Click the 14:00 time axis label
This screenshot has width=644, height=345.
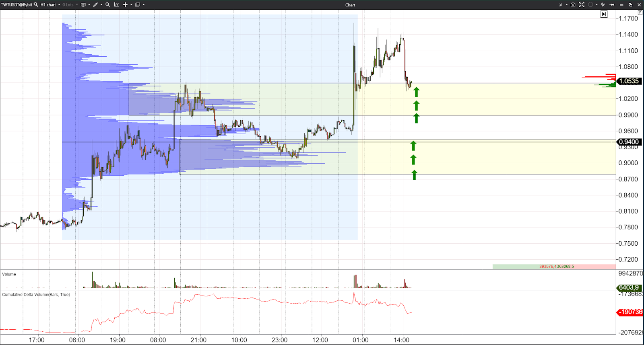coord(401,340)
